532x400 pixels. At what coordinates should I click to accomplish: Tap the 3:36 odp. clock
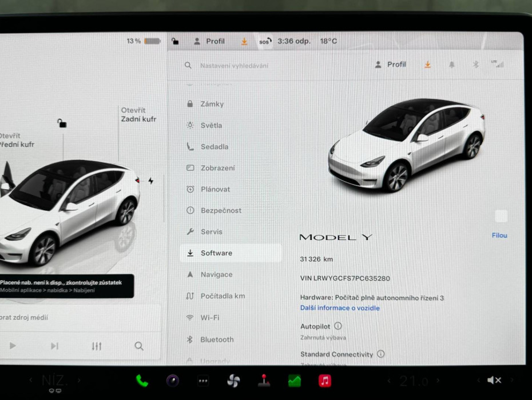294,41
